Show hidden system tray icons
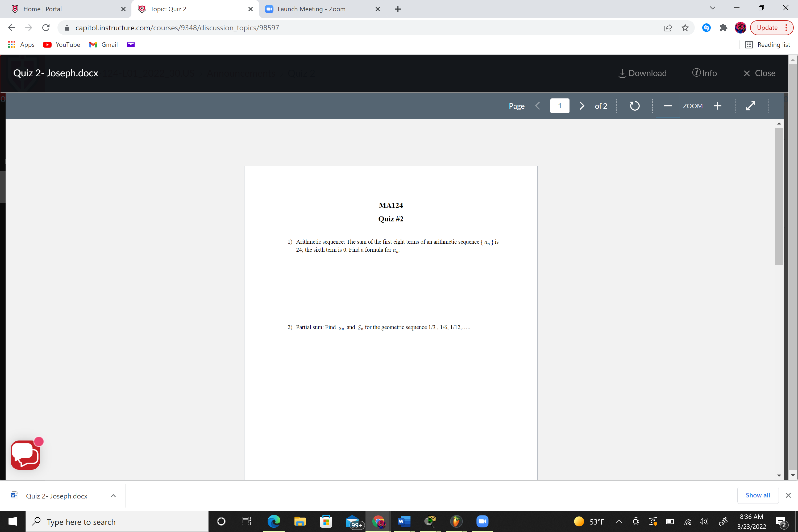 click(618, 521)
